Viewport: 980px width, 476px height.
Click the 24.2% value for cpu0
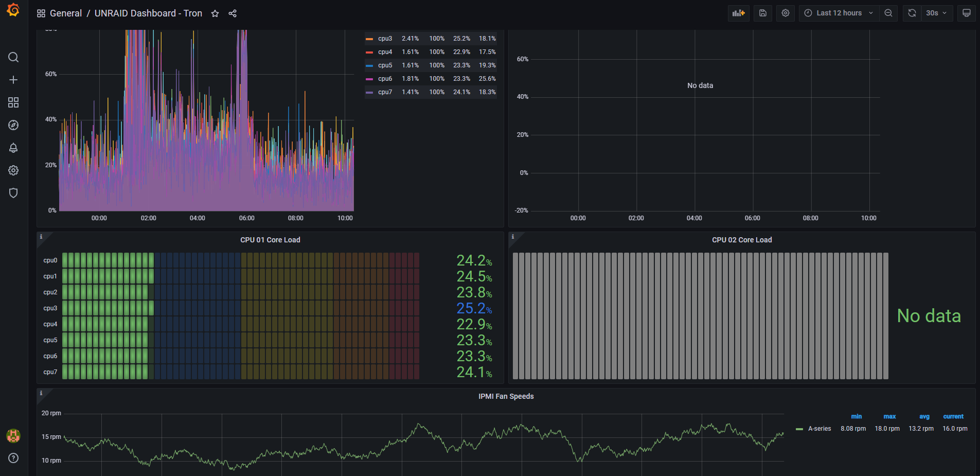[x=474, y=260]
